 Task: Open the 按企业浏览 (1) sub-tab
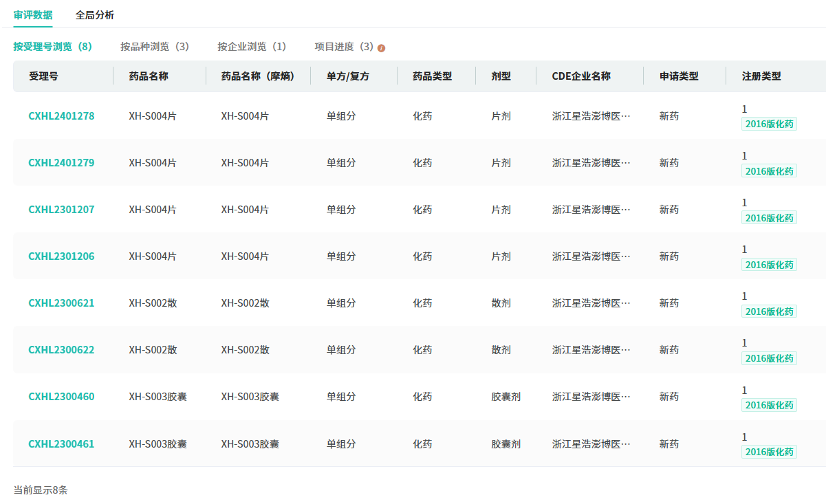click(252, 47)
